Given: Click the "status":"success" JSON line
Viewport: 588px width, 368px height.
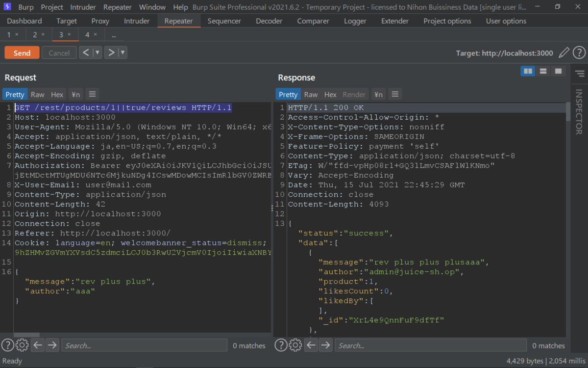Looking at the screenshot, I should (x=345, y=233).
